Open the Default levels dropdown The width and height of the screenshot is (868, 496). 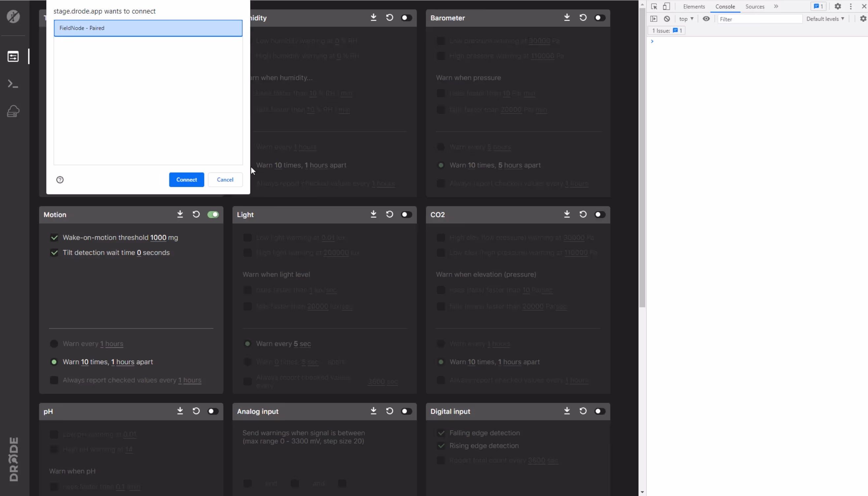825,19
